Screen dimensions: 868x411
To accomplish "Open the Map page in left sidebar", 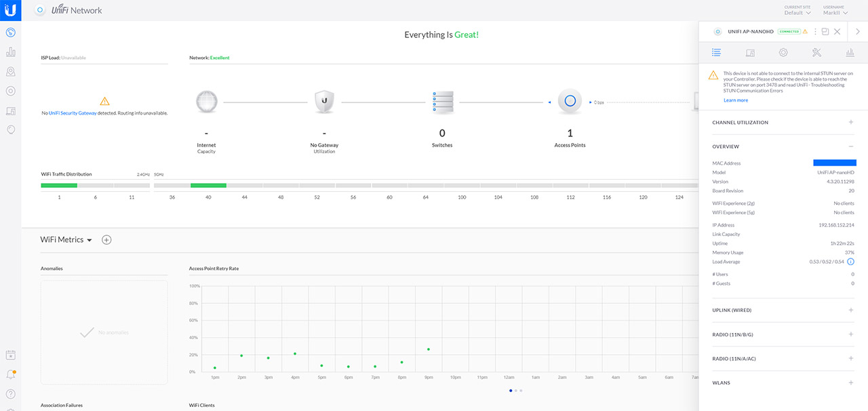I will click(10, 71).
